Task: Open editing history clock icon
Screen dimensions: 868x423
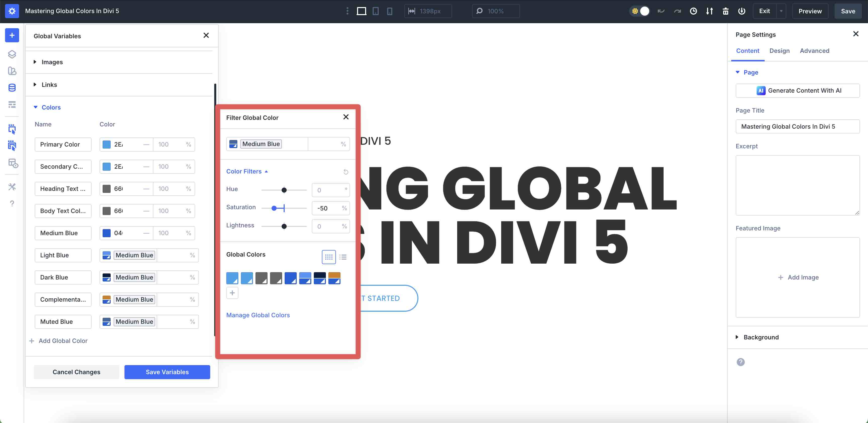Action: point(693,11)
